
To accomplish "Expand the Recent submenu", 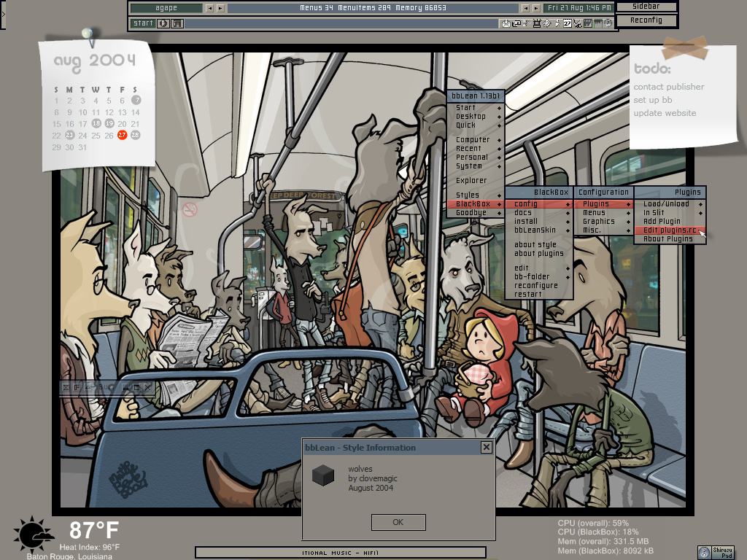I will coord(476,149).
